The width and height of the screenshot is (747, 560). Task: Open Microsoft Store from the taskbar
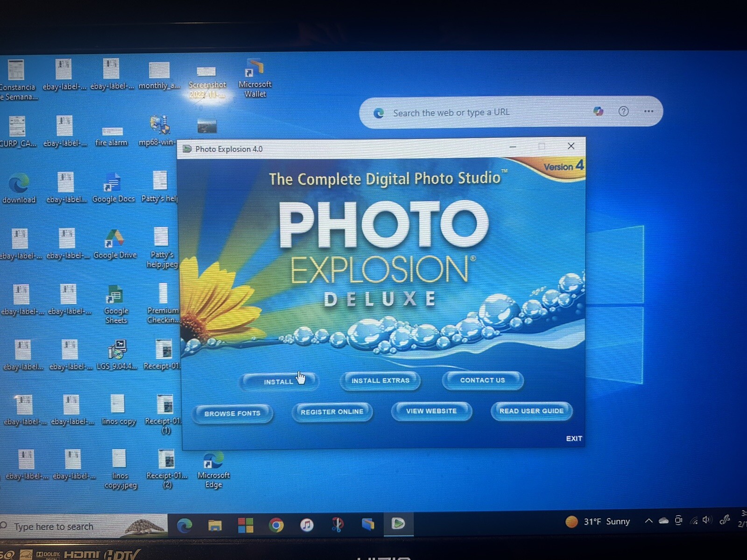246,525
